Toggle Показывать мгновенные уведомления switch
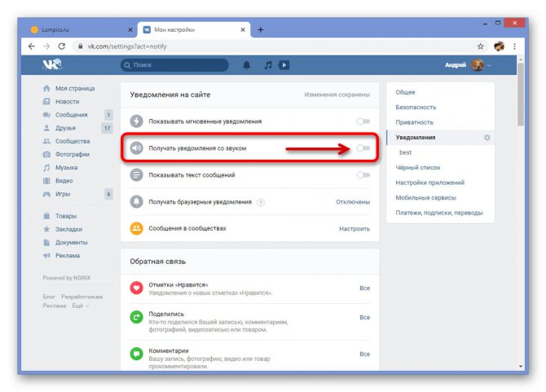The width and height of the screenshot is (546, 392). (x=363, y=121)
